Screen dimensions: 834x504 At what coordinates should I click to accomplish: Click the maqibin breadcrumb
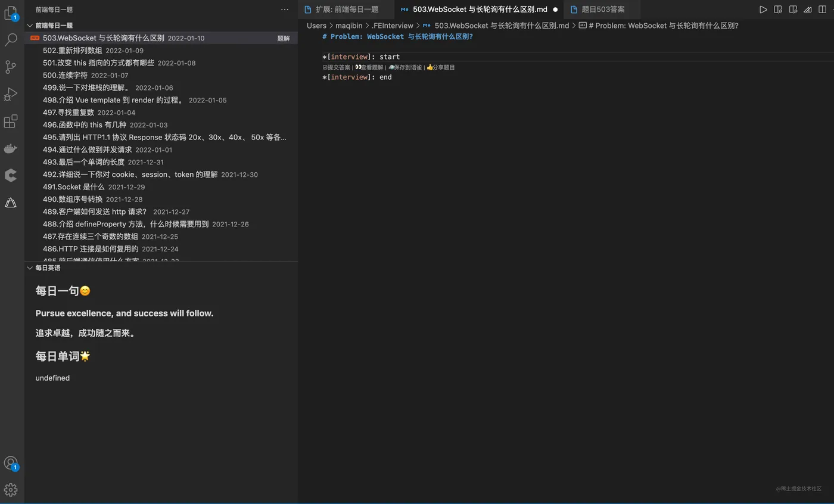(x=348, y=26)
